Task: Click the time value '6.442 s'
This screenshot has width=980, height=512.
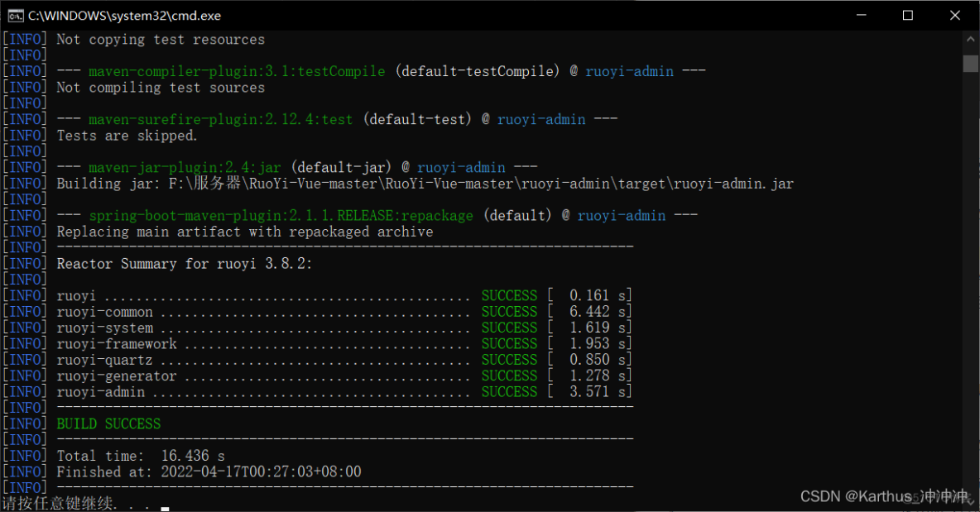Action: tap(597, 312)
